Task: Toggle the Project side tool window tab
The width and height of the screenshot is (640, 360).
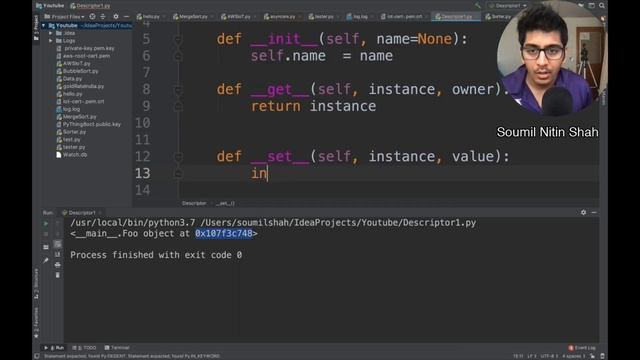Action: [36, 28]
